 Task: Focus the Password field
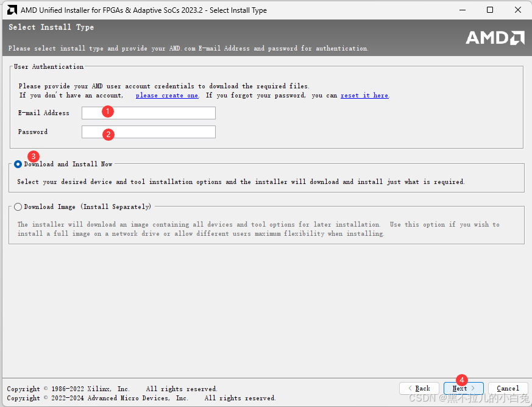(x=149, y=132)
